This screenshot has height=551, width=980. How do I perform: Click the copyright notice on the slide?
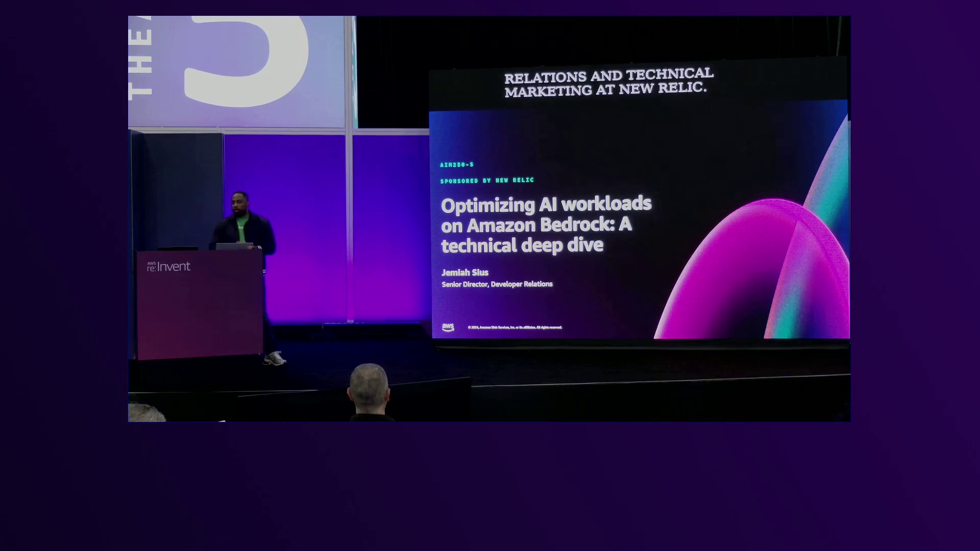pos(514,328)
